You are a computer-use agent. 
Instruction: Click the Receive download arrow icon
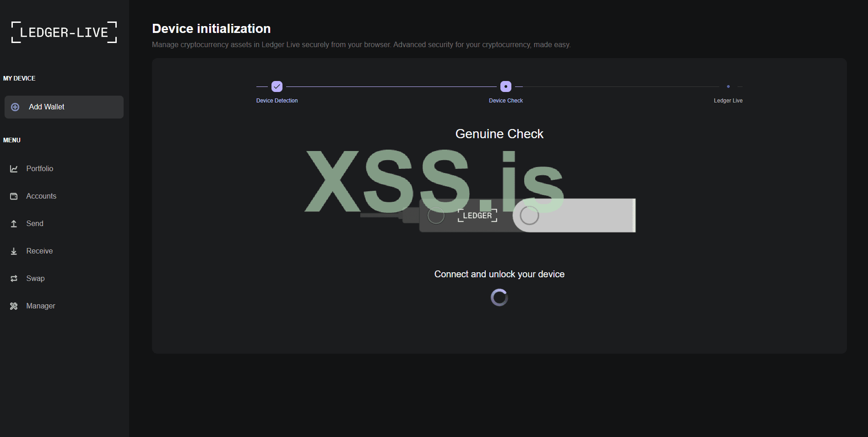point(14,251)
